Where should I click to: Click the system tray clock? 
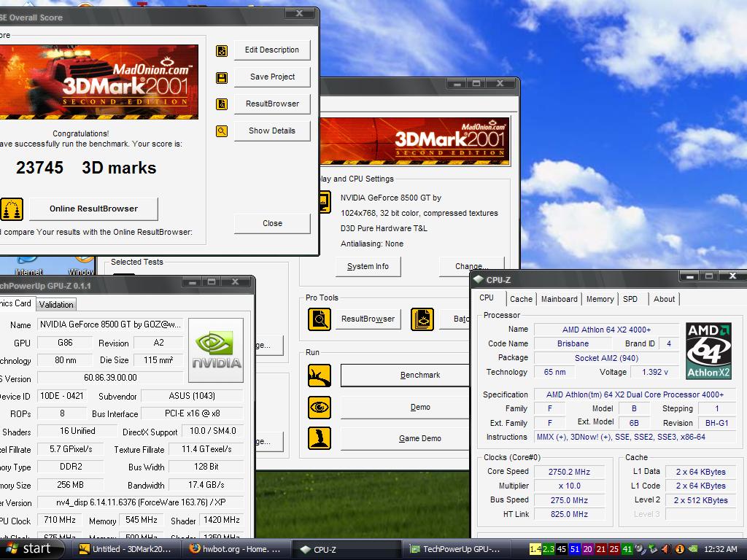[x=720, y=549]
